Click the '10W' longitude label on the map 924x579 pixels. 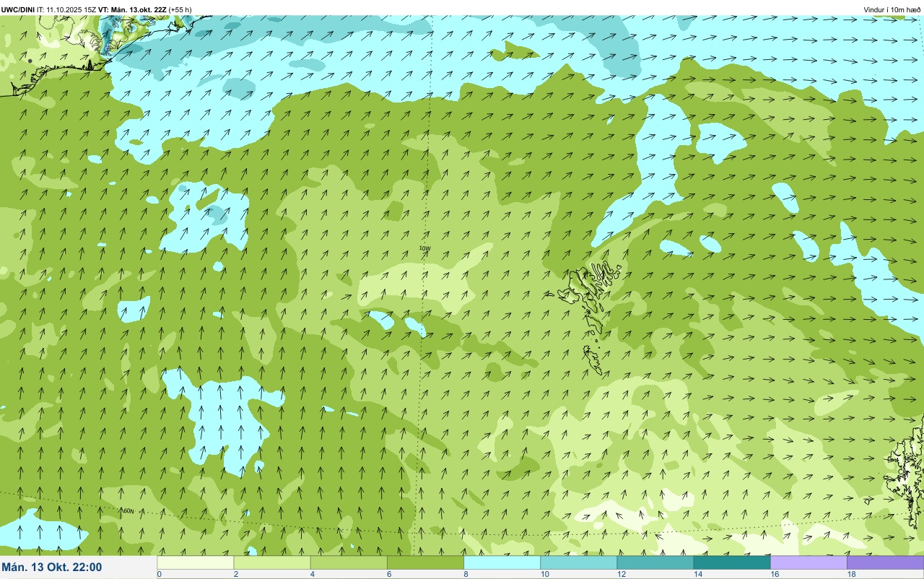coord(425,248)
